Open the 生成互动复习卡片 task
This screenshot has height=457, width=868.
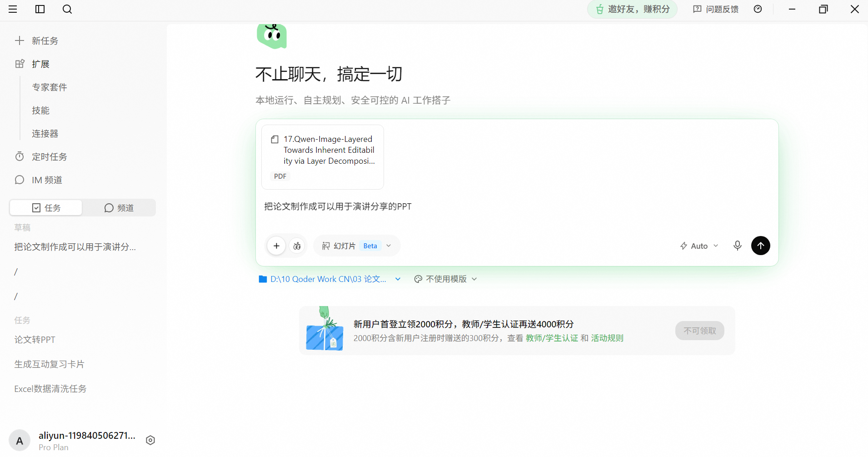pyautogui.click(x=49, y=364)
